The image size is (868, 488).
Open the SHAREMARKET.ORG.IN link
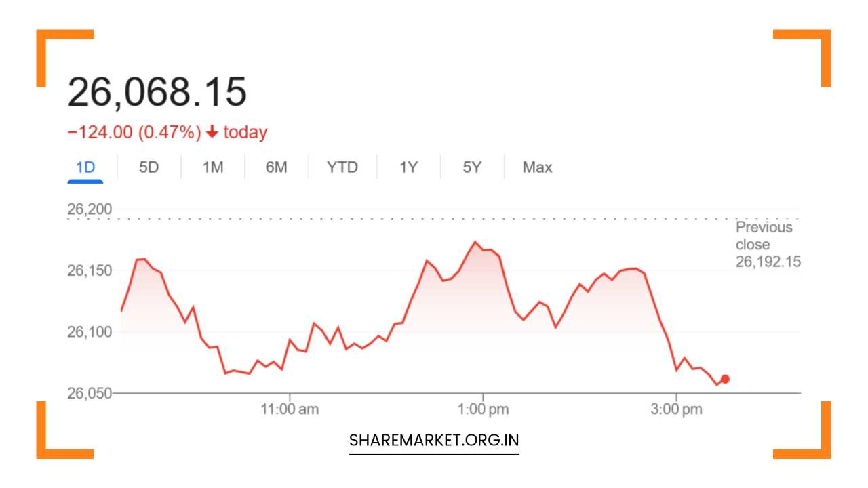click(x=433, y=439)
